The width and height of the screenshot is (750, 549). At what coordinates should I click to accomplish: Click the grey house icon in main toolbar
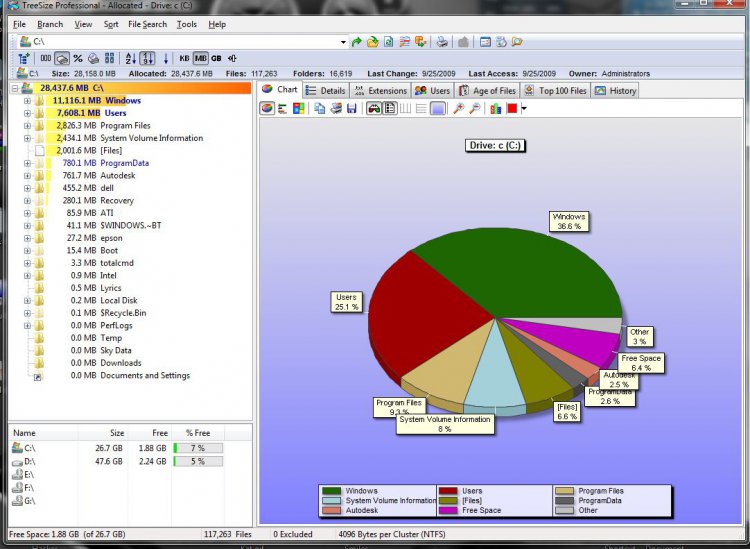pyautogui.click(x=463, y=42)
